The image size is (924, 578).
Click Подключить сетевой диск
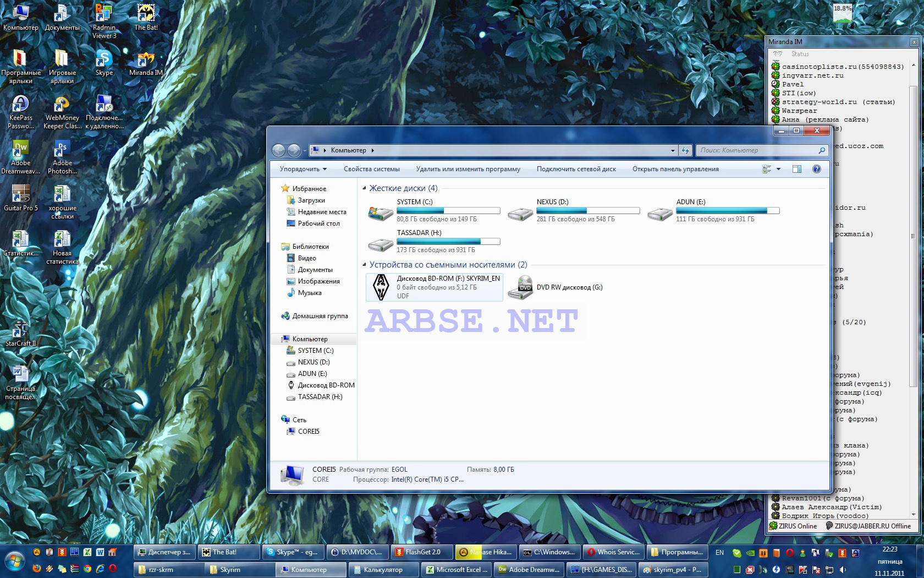click(576, 169)
